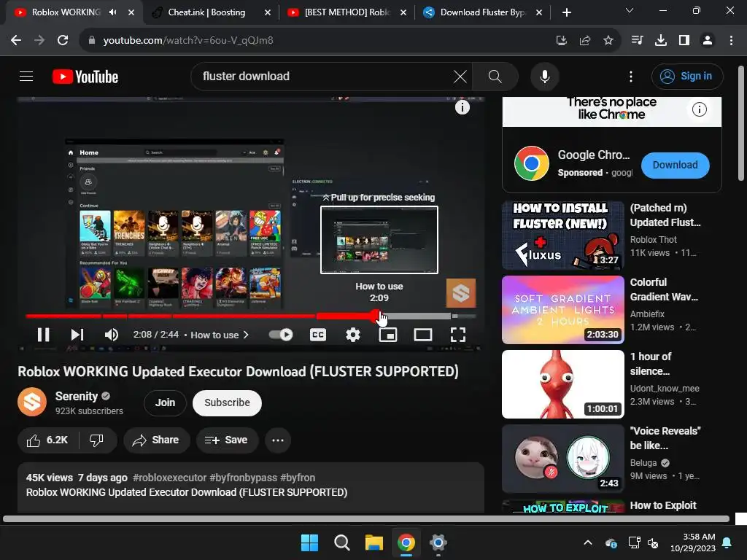747x560 pixels.
Task: Go to YouTube home via the logo
Action: click(85, 77)
